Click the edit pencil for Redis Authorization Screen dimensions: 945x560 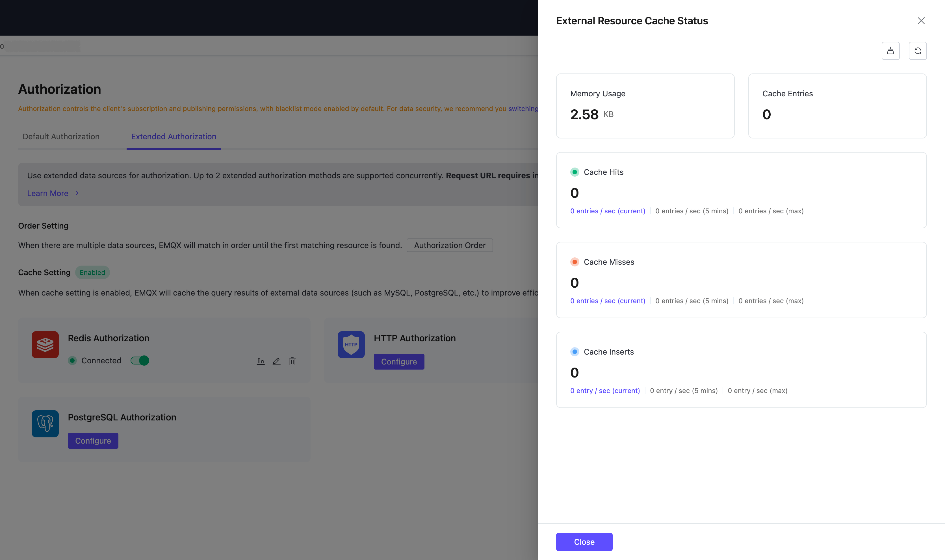click(x=276, y=361)
